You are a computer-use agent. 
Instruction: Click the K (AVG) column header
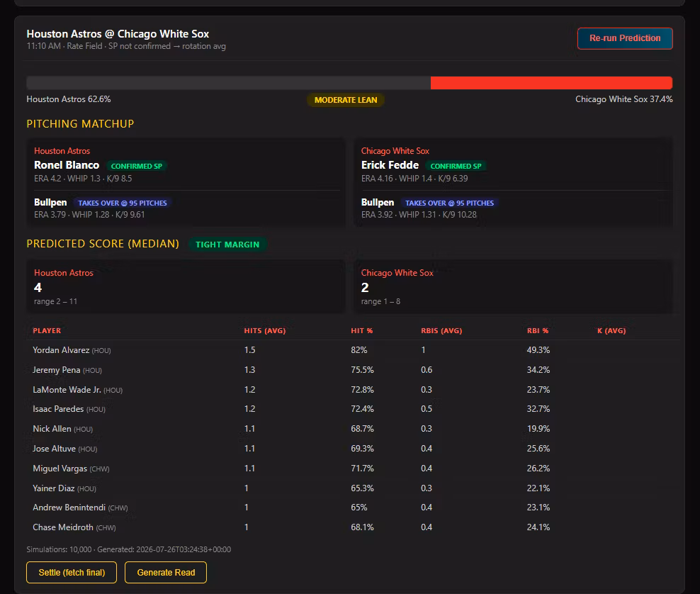tap(611, 330)
